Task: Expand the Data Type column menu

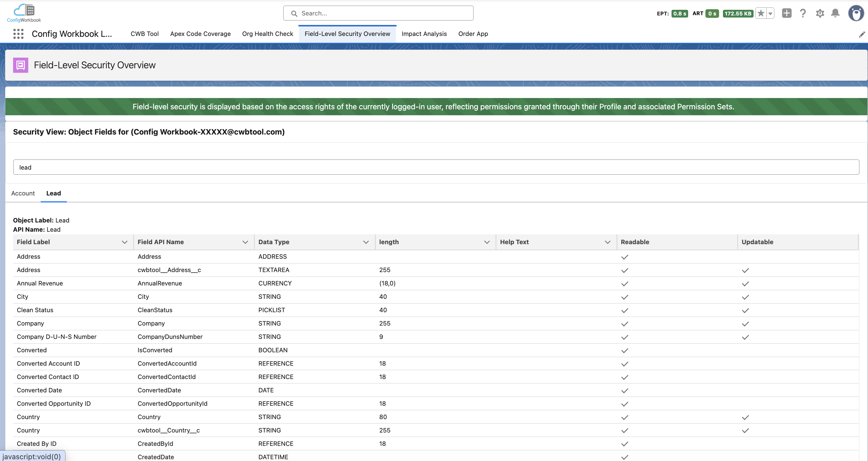Action: (x=366, y=242)
